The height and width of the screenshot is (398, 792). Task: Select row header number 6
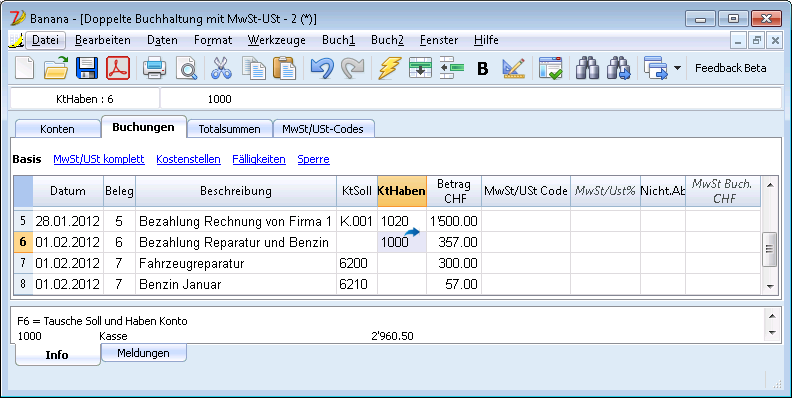tap(23, 242)
